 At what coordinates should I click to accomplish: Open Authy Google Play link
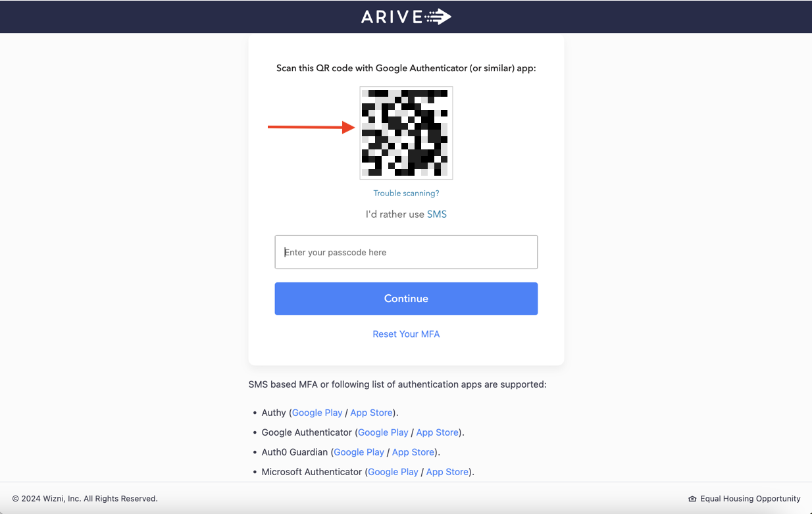point(317,413)
